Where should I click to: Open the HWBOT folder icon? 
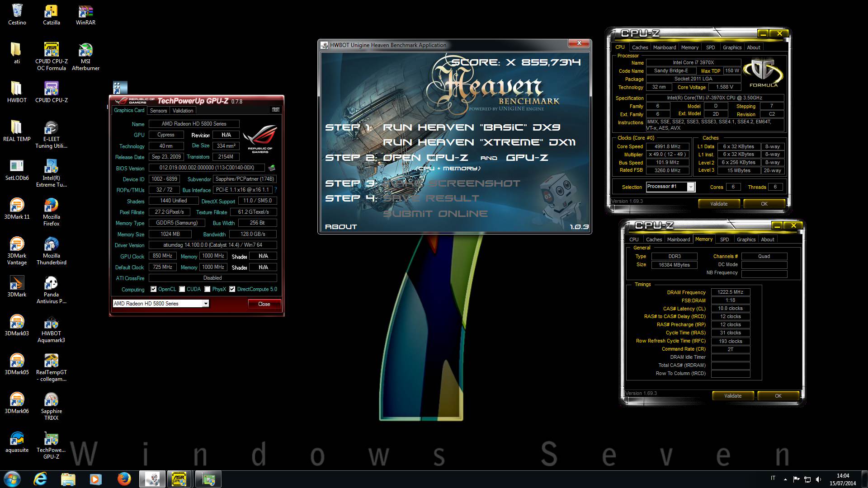point(17,92)
